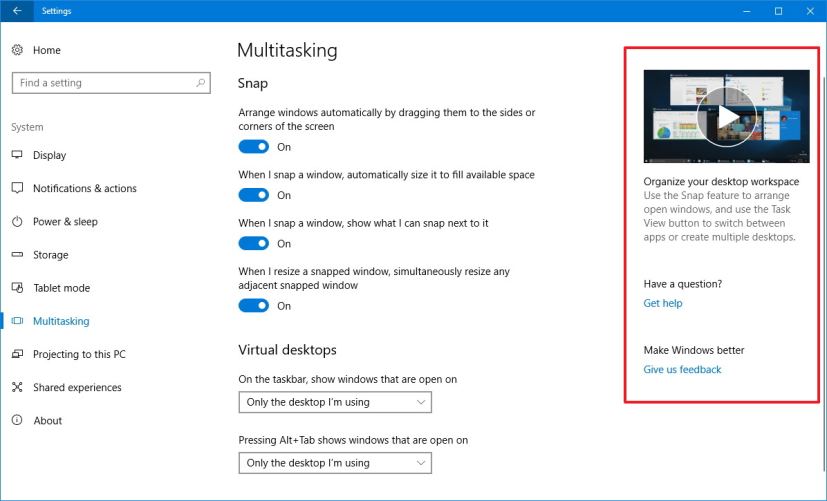The height and width of the screenshot is (501, 827).
Task: Click the Tablet mode icon
Action: click(17, 287)
